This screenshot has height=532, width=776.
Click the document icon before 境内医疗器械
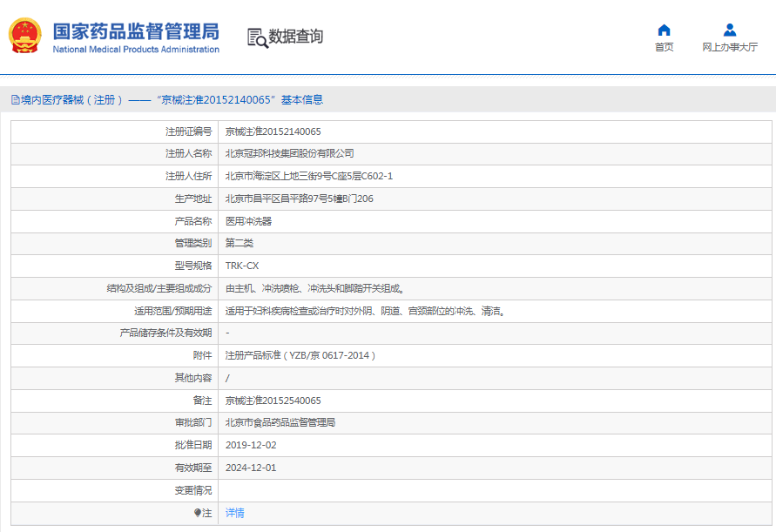coord(16,100)
